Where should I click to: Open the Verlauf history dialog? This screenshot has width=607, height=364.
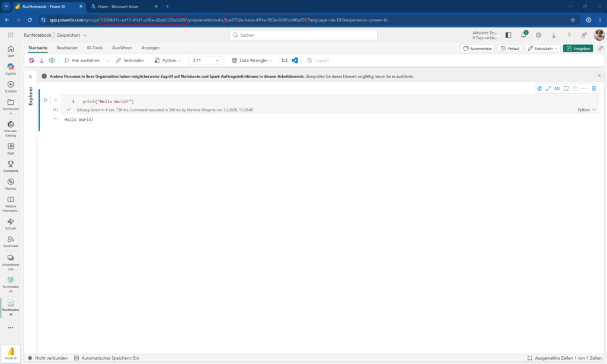(510, 48)
